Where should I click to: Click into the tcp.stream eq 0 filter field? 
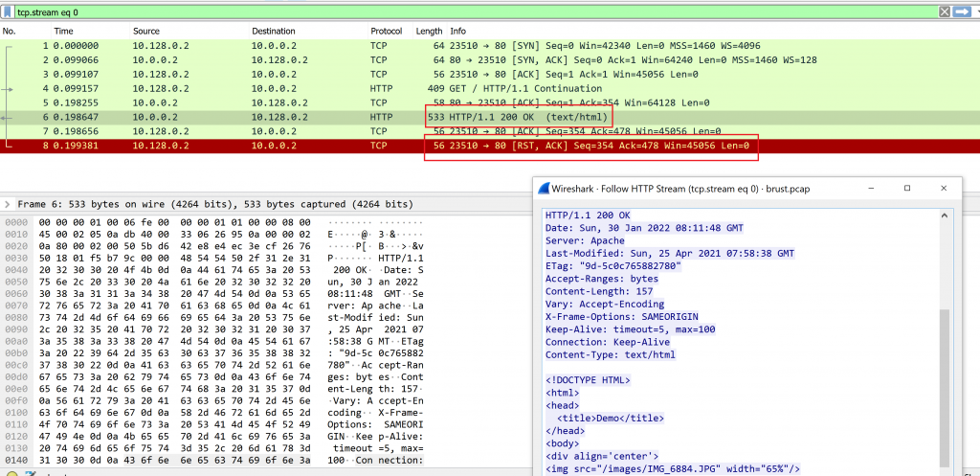click(475, 11)
